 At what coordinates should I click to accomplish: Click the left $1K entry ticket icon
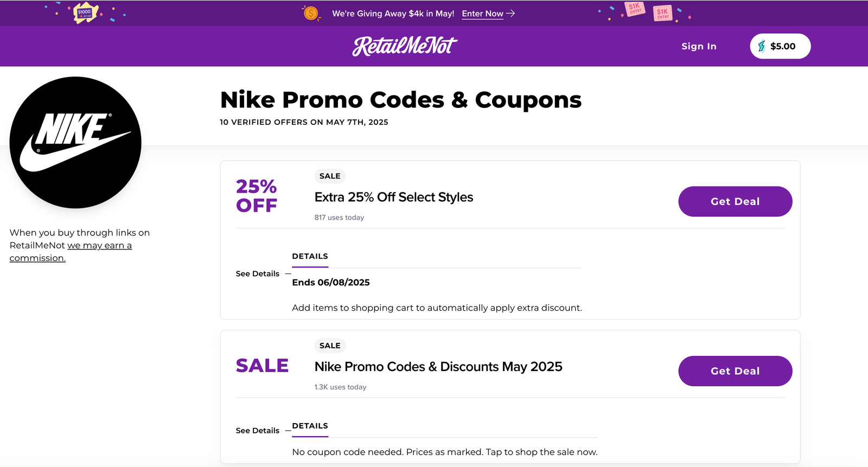coord(635,9)
